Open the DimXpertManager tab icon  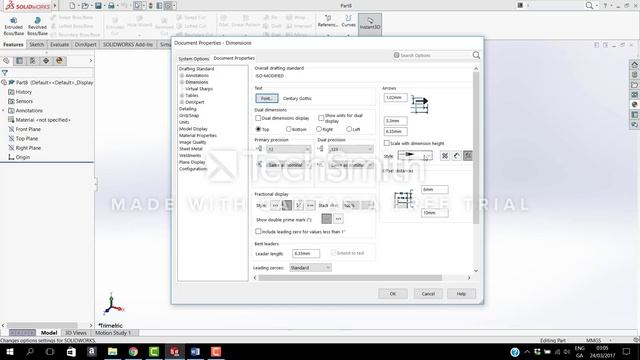46,61
